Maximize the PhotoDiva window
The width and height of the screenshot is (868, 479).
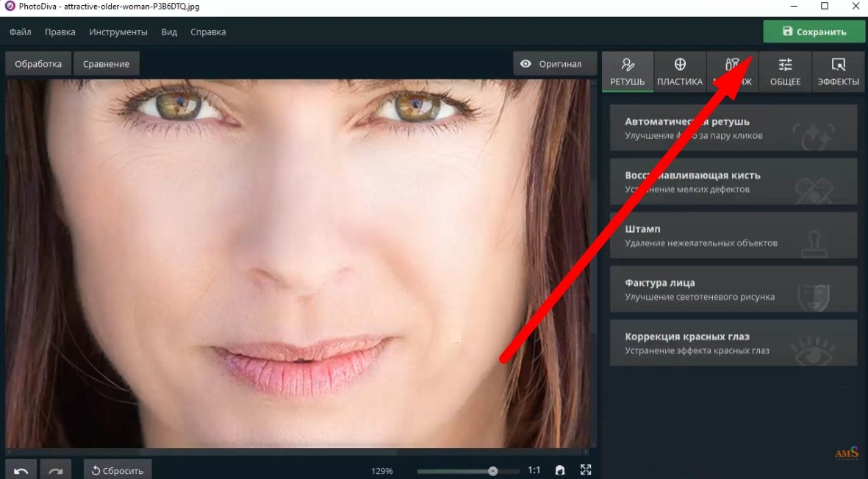[825, 7]
